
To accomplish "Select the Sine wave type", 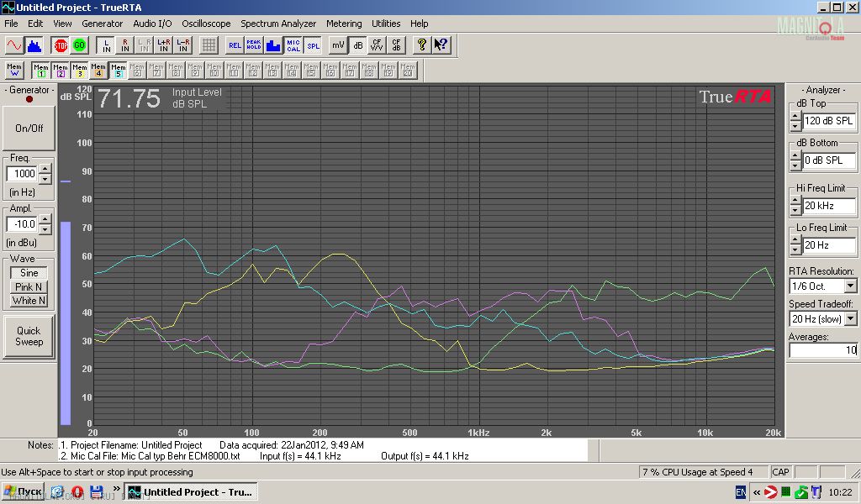I will coord(29,272).
